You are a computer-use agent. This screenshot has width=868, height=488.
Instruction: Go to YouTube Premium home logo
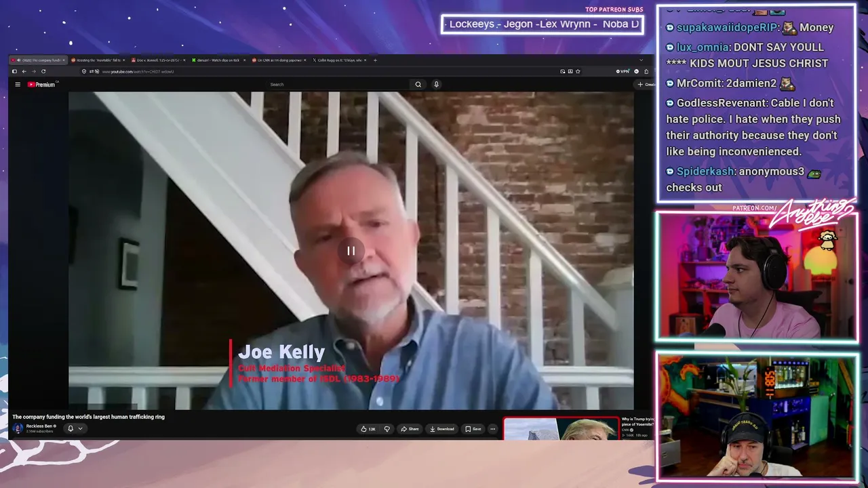click(41, 85)
